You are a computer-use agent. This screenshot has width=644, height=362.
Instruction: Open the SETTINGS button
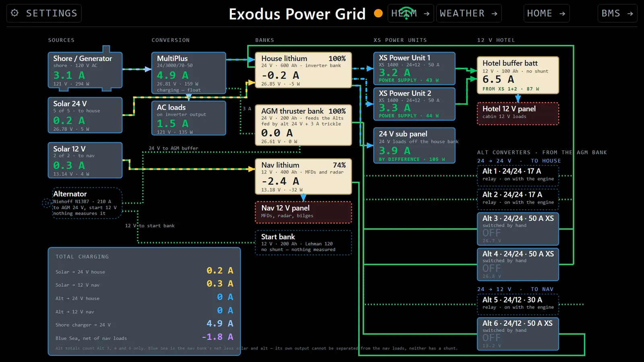point(44,13)
